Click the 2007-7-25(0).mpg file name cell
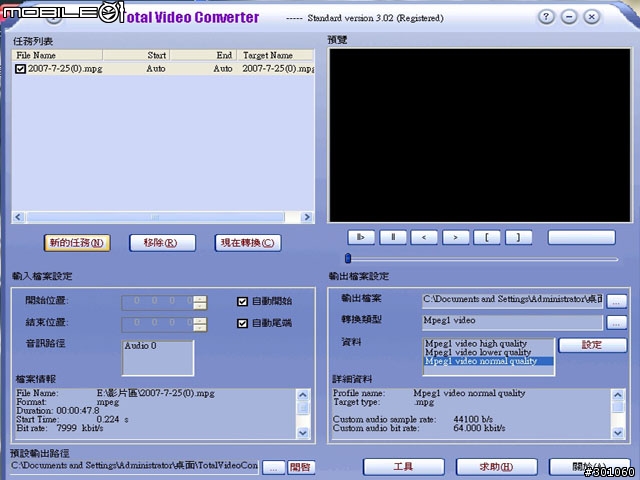 tap(65, 69)
